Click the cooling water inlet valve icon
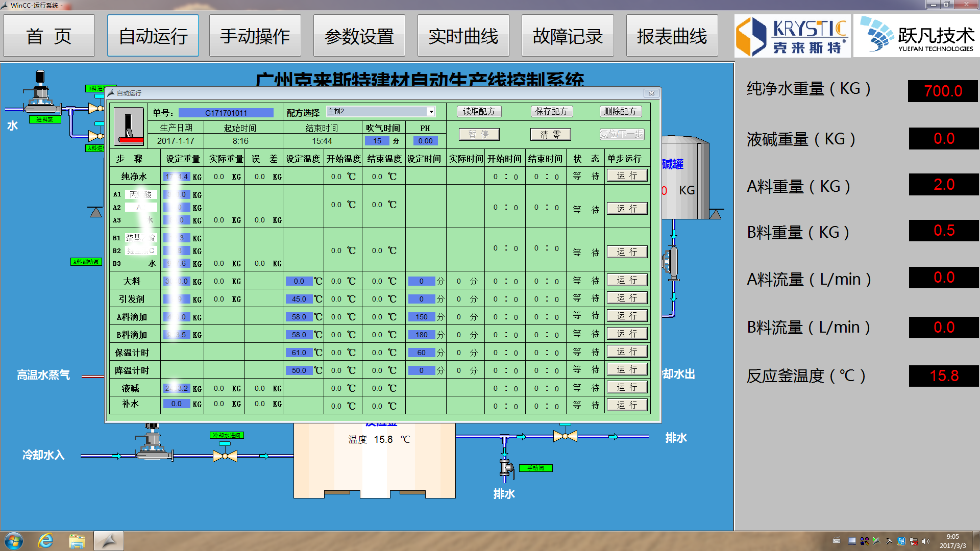The image size is (980, 551). [225, 456]
